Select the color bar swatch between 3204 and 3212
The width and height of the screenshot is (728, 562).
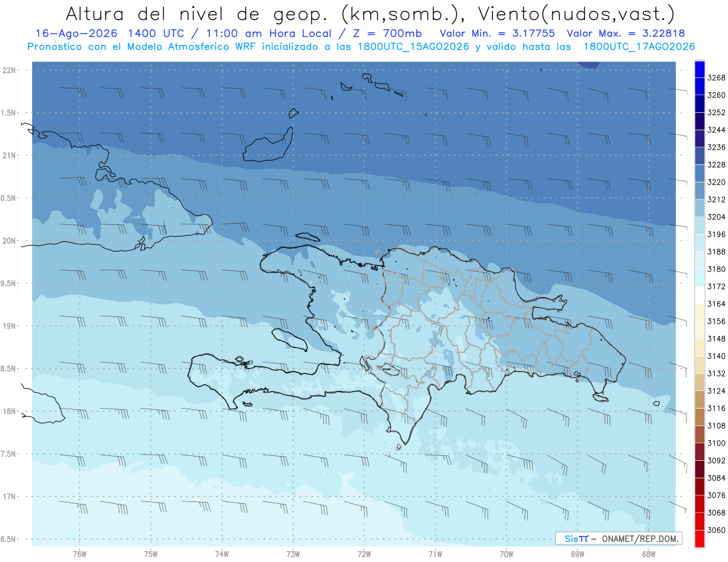point(699,208)
